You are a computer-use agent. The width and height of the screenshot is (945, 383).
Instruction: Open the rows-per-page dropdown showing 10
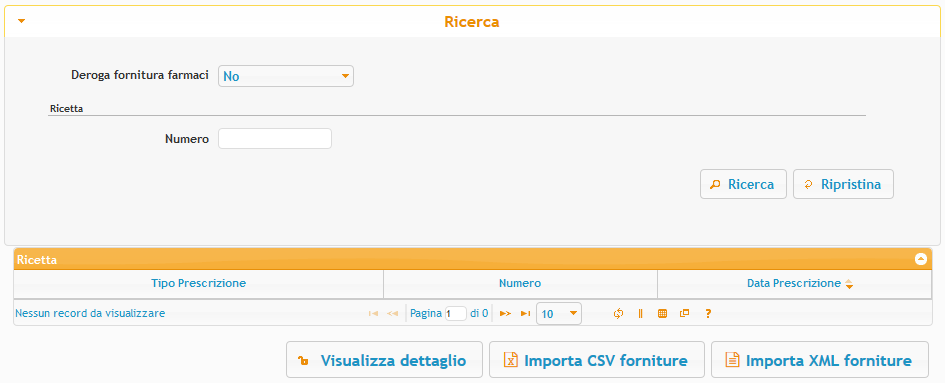coord(559,314)
